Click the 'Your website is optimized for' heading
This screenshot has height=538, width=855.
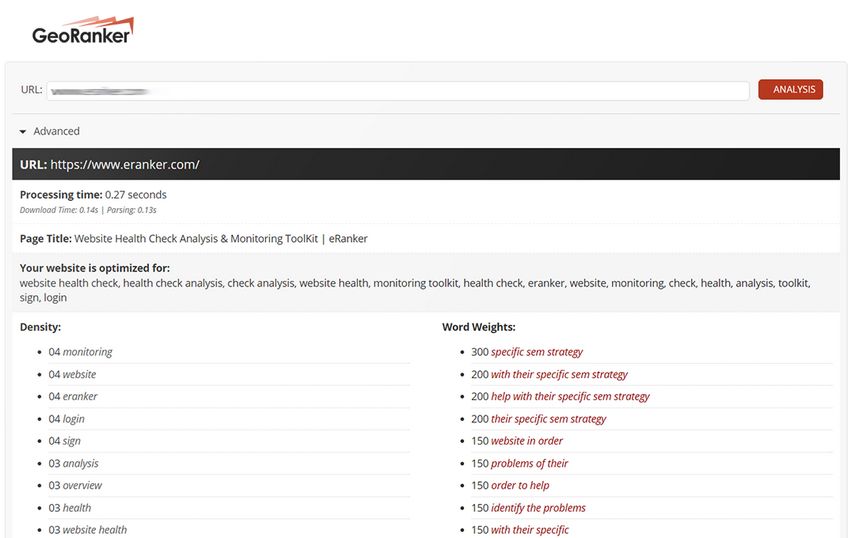(x=95, y=268)
